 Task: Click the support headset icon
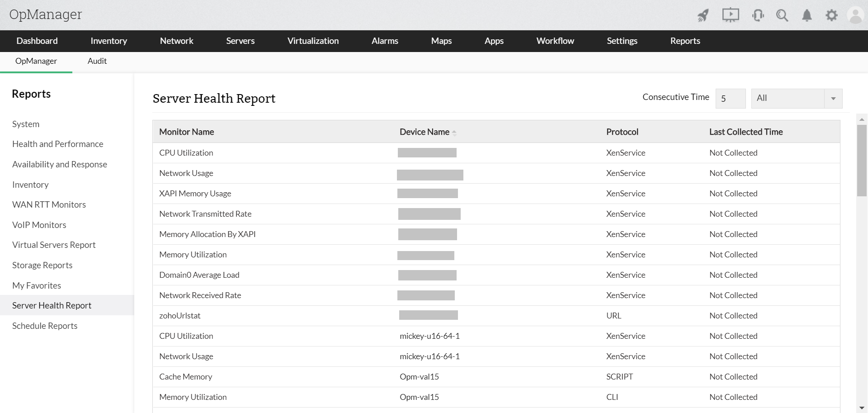coord(758,15)
